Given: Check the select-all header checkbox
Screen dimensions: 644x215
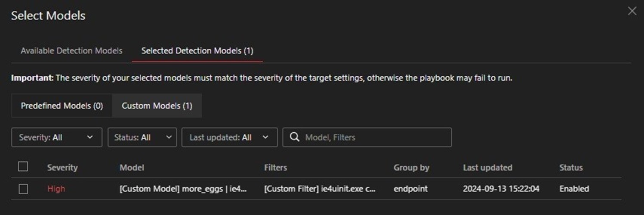Looking at the screenshot, I should 23,167.
